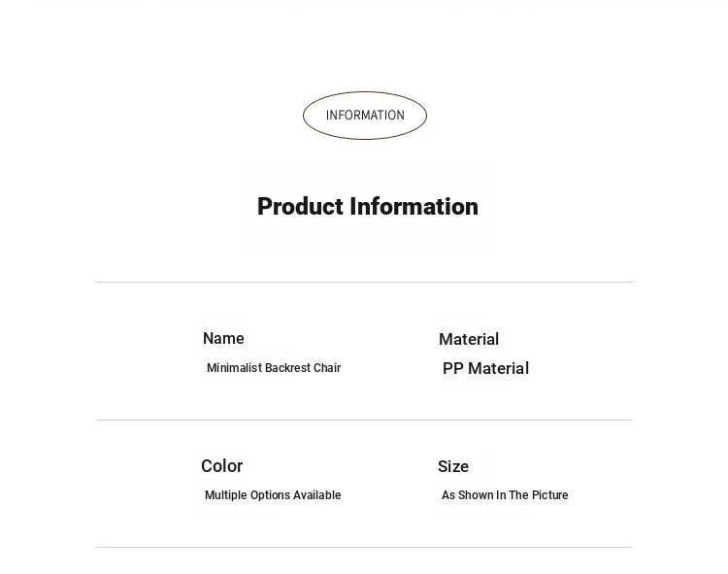The image size is (728, 574).
Task: Click the letters PP in material value
Action: click(x=452, y=369)
